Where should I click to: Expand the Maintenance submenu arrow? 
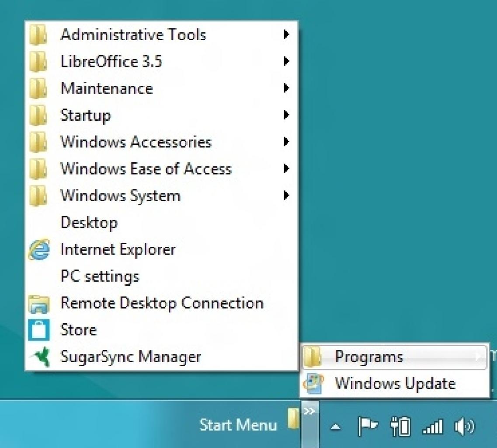click(286, 88)
